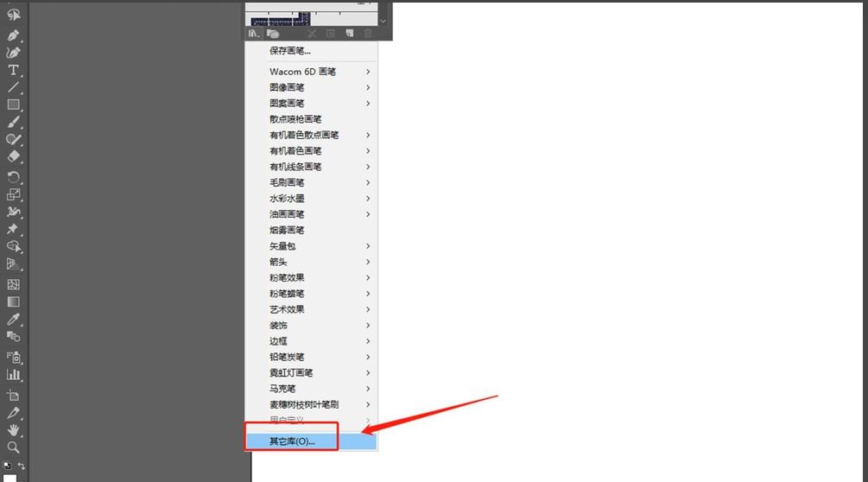Select the Paintbrush tool
The height and width of the screenshot is (482, 868).
(13, 122)
